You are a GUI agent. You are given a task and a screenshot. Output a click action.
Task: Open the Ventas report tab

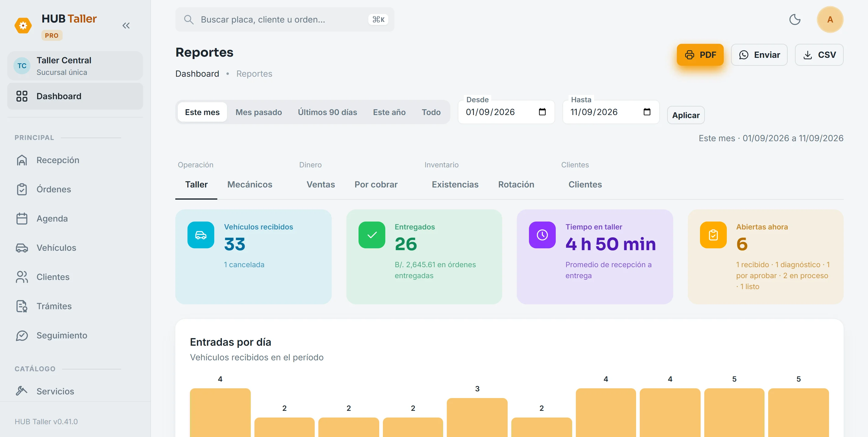pos(320,185)
